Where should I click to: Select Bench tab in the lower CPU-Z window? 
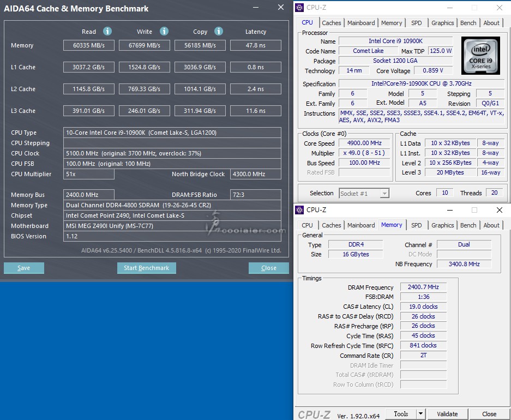(468, 225)
